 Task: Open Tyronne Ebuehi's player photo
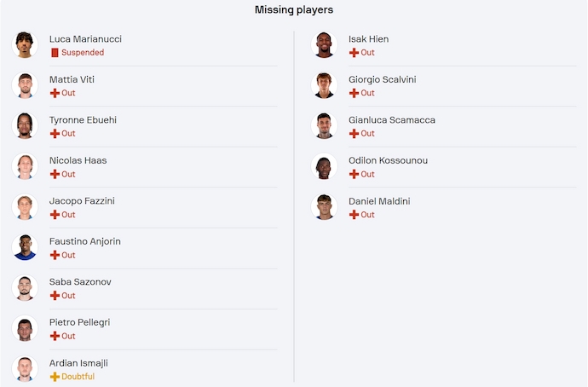(x=25, y=125)
